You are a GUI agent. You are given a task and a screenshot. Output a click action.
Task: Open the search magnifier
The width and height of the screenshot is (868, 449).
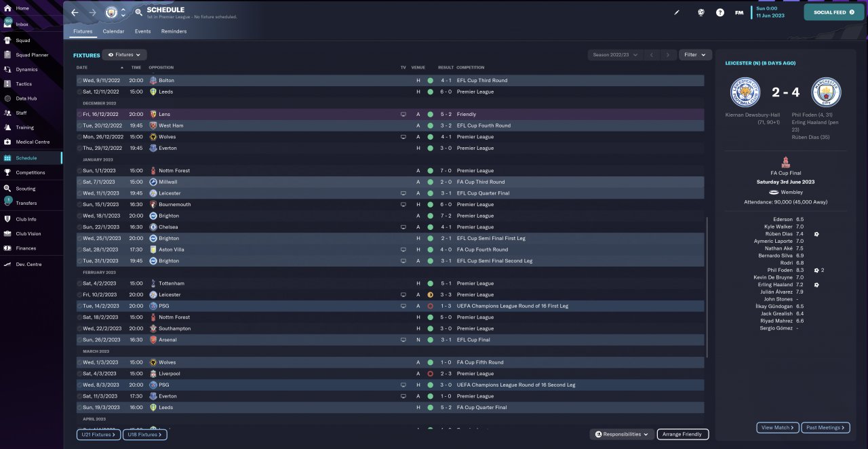point(138,12)
